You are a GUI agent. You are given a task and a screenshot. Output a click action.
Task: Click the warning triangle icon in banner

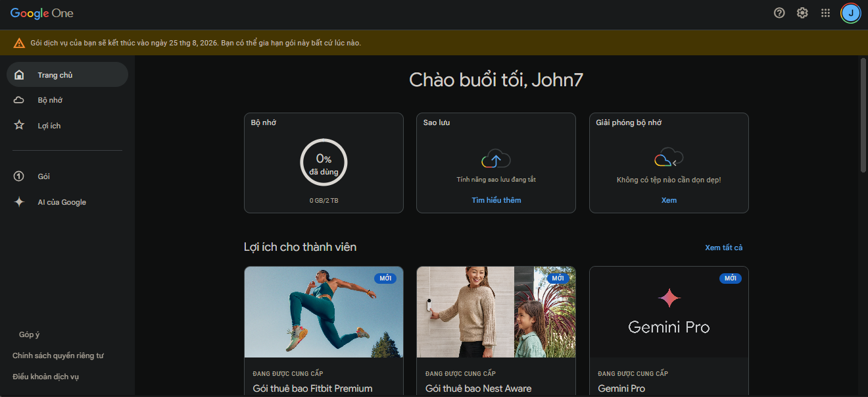coord(19,43)
